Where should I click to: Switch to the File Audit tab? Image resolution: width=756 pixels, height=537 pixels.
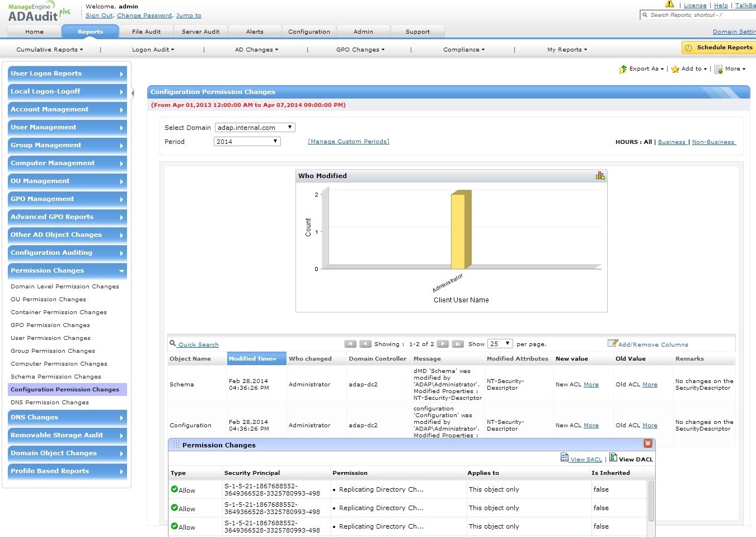(146, 32)
